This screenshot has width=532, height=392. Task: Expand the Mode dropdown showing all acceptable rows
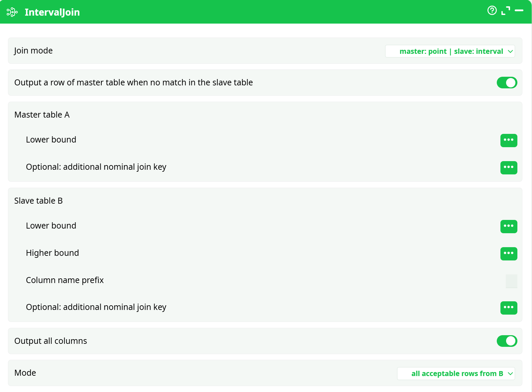tap(456, 373)
